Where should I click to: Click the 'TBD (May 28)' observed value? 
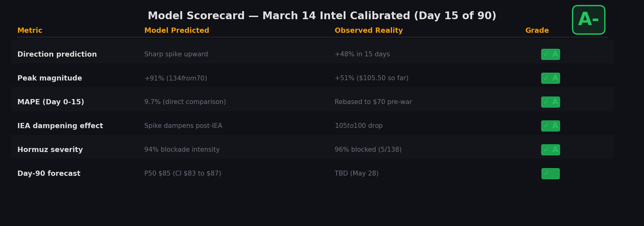pos(356,174)
